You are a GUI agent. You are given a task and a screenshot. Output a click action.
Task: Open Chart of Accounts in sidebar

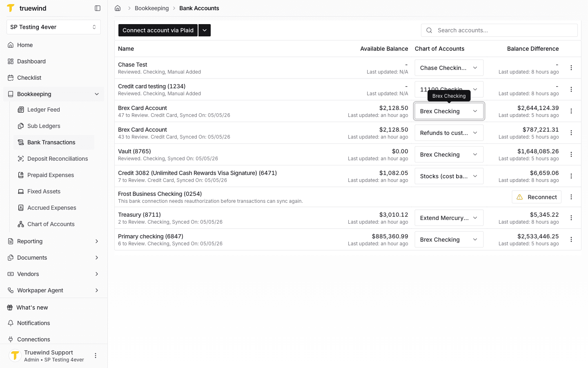(x=53, y=224)
